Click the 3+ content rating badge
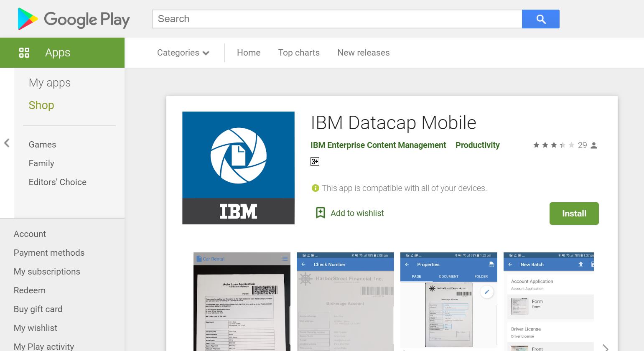The width and height of the screenshot is (644, 351). pos(315,161)
